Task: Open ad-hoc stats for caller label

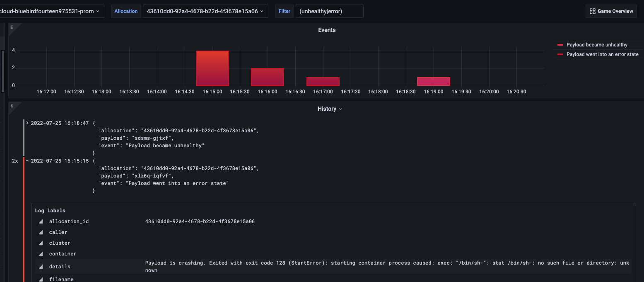Action: point(41,233)
